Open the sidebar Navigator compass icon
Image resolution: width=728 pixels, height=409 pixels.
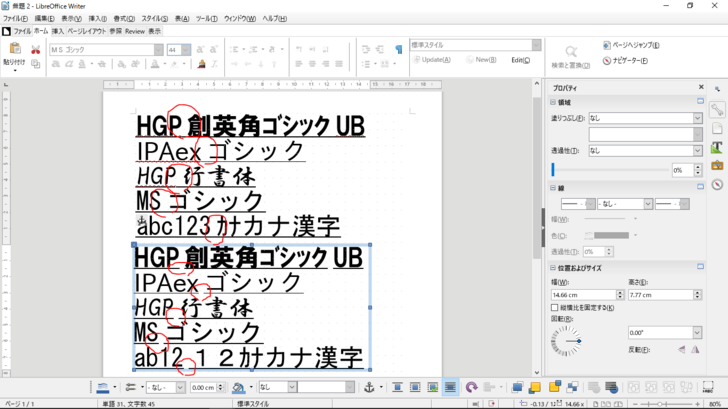[x=717, y=184]
